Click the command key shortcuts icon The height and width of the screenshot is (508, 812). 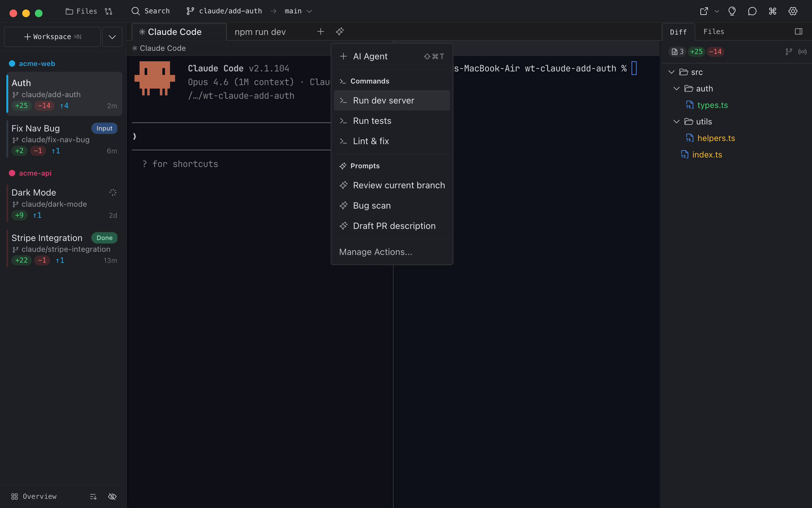pos(773,11)
